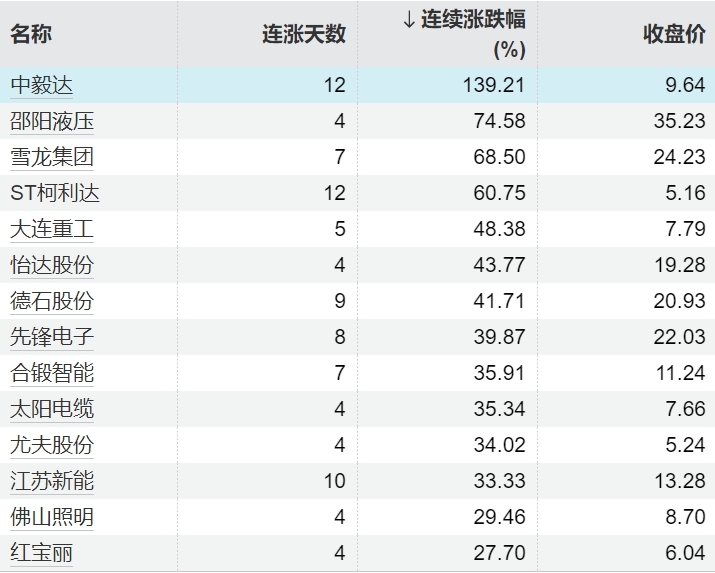
Task: Open stock link 江苏新能
Action: [52, 481]
